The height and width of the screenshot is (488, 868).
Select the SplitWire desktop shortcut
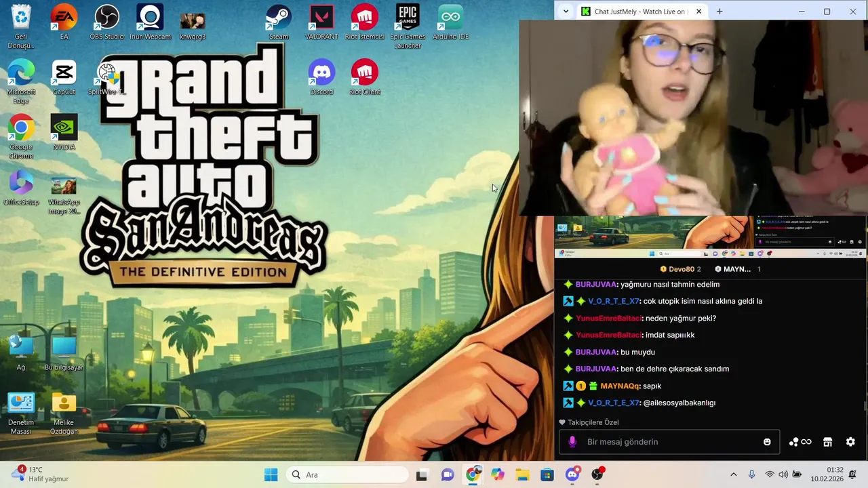pyautogui.click(x=106, y=77)
